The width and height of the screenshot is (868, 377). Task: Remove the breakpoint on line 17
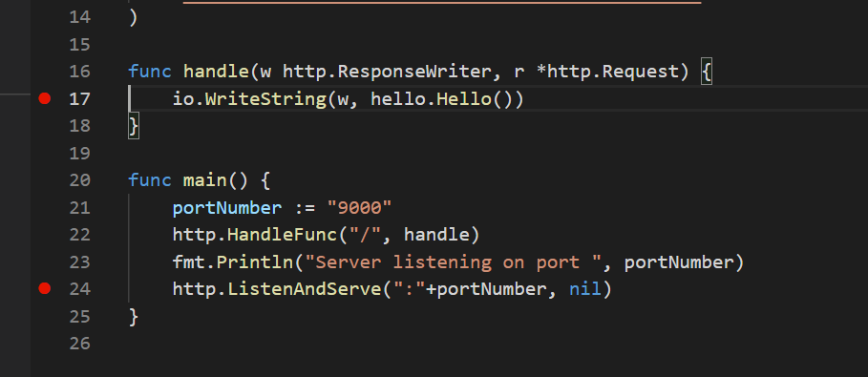click(45, 98)
